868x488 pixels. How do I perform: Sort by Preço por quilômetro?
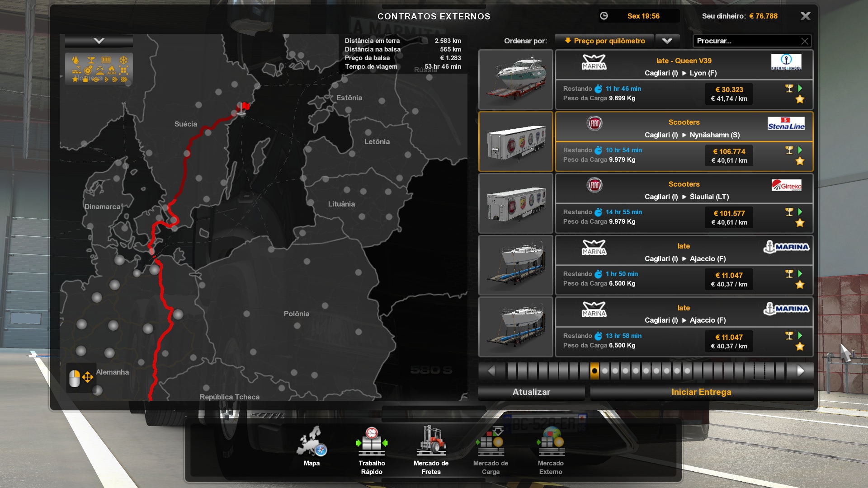(604, 41)
